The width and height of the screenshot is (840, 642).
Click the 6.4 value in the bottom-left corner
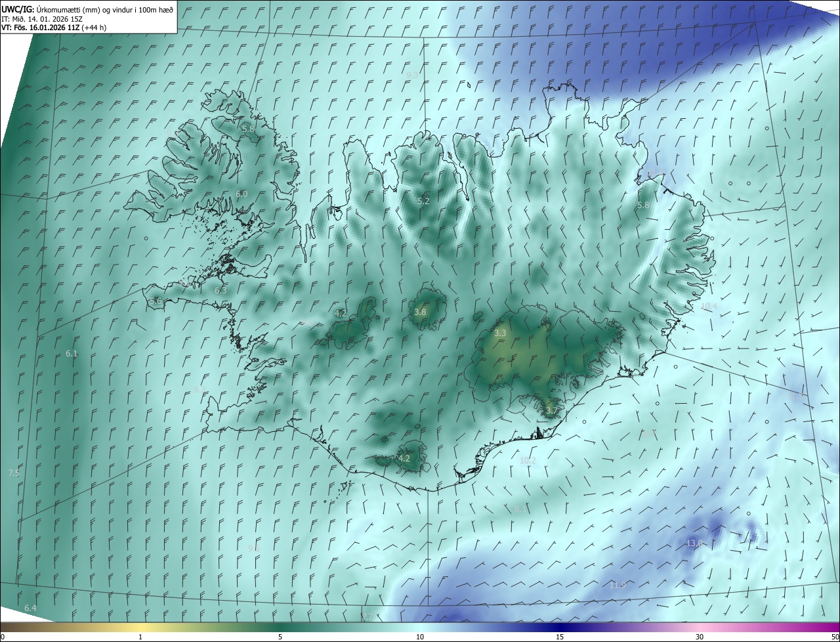(30, 609)
